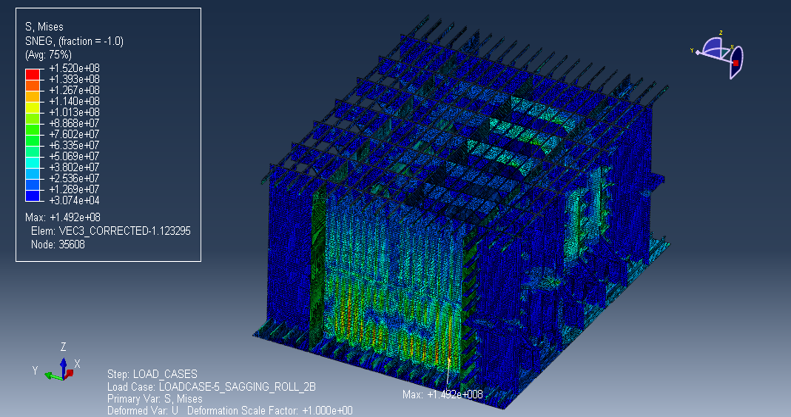Click the "S, Mises" legend title
Image resolution: width=791 pixels, height=417 pixels.
coord(46,26)
